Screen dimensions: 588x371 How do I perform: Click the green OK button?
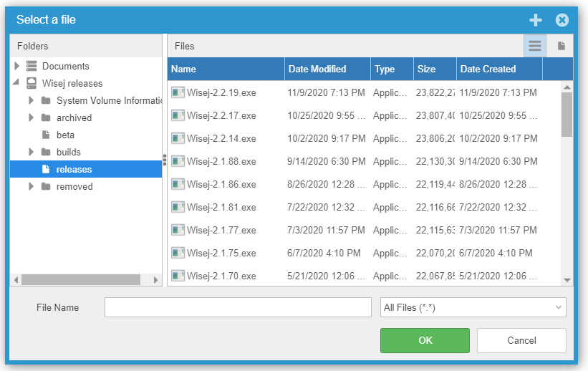425,340
